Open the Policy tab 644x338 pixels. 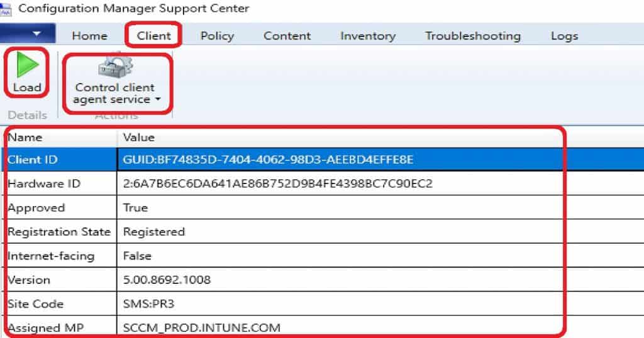[x=217, y=36]
